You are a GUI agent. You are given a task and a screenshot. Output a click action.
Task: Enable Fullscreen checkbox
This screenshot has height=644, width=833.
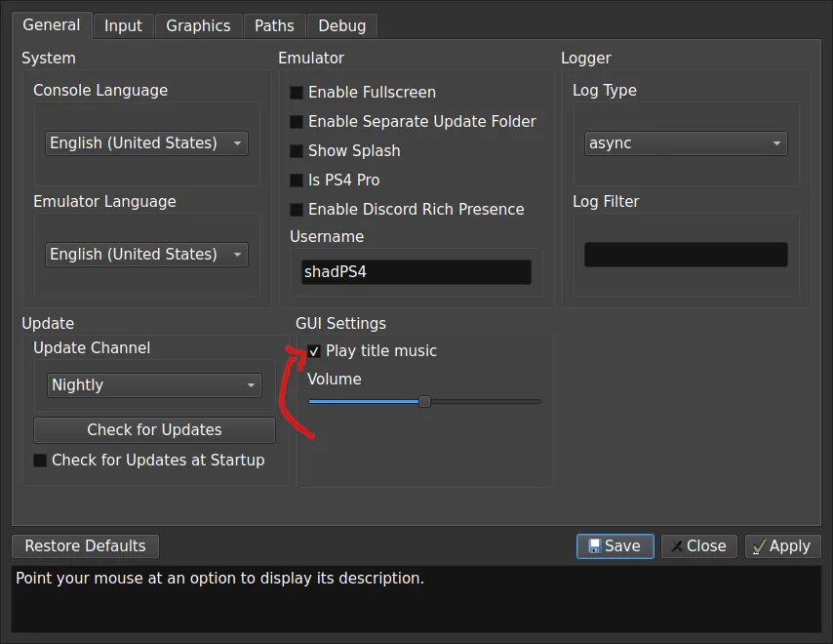pos(296,93)
